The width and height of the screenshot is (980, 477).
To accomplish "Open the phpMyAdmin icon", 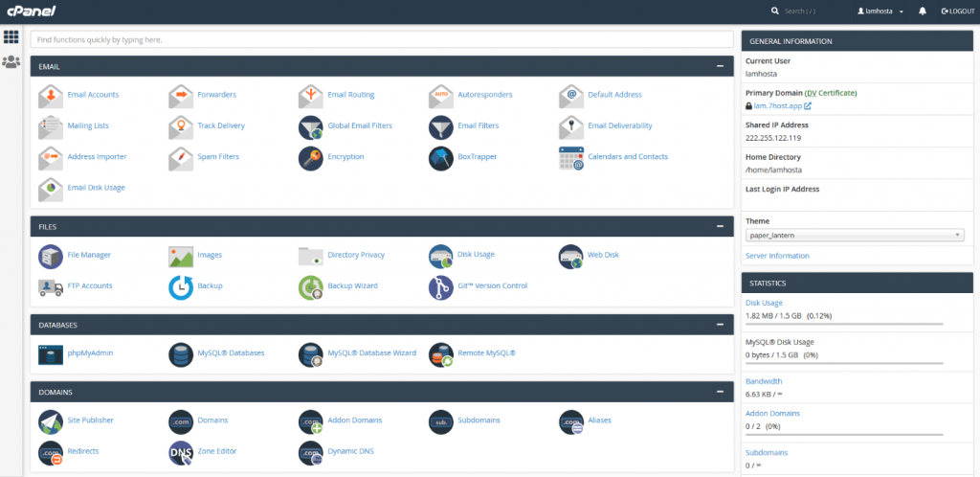I will pos(51,354).
